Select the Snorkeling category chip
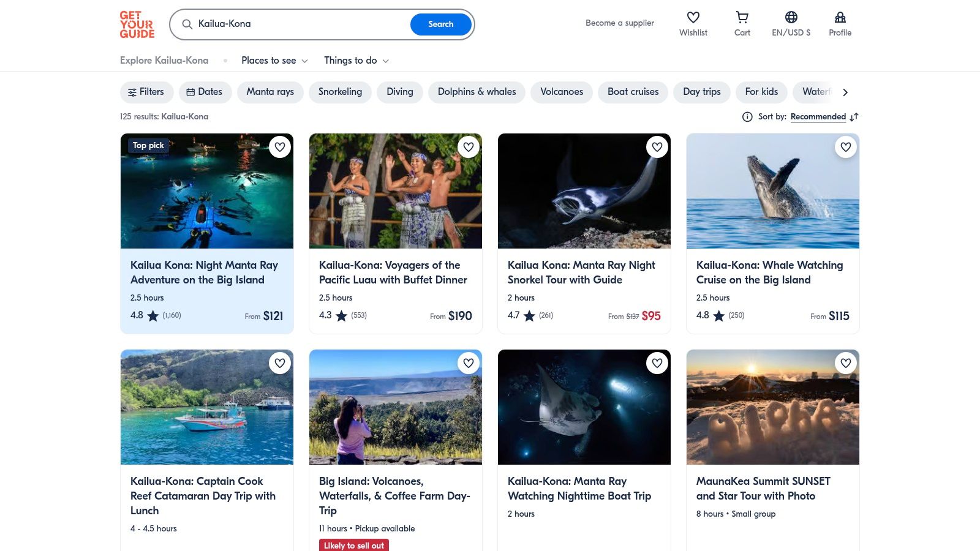 point(340,92)
